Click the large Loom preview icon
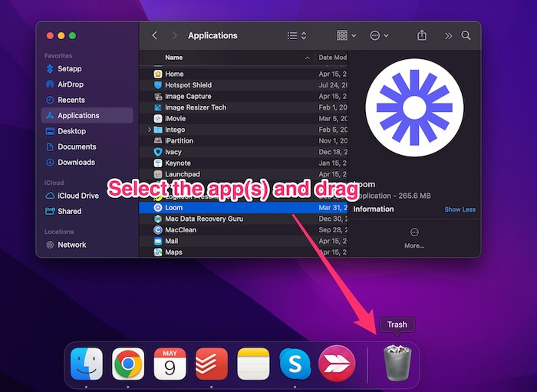Screen dimensions: 537x392 [414, 108]
